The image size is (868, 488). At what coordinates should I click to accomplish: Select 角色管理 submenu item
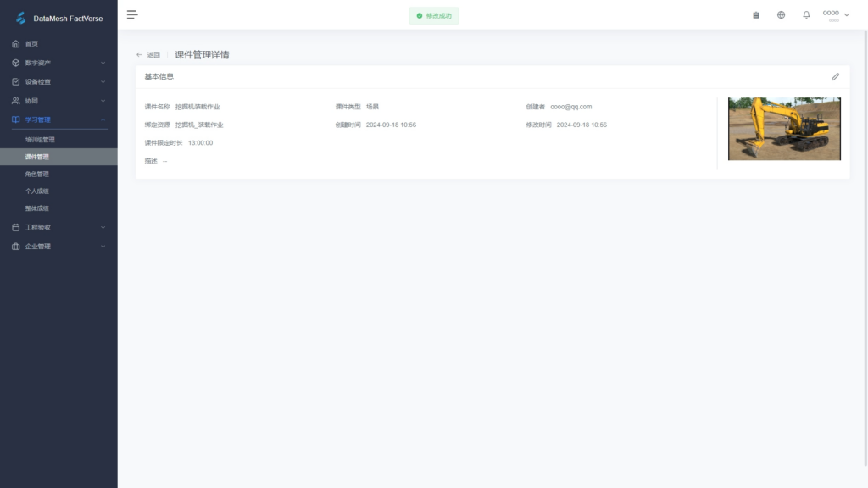point(37,174)
